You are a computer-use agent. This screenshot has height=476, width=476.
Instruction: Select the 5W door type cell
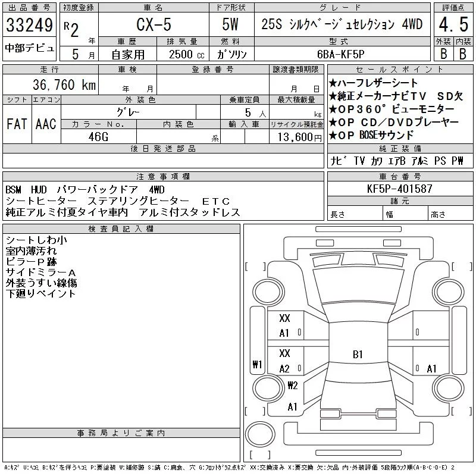tap(231, 26)
